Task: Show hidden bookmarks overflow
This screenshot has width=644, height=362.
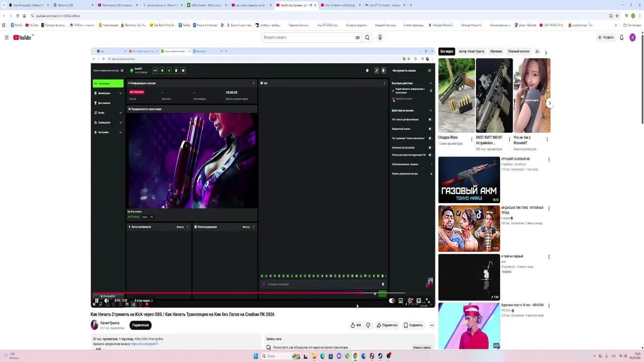Action: pyautogui.click(x=616, y=25)
